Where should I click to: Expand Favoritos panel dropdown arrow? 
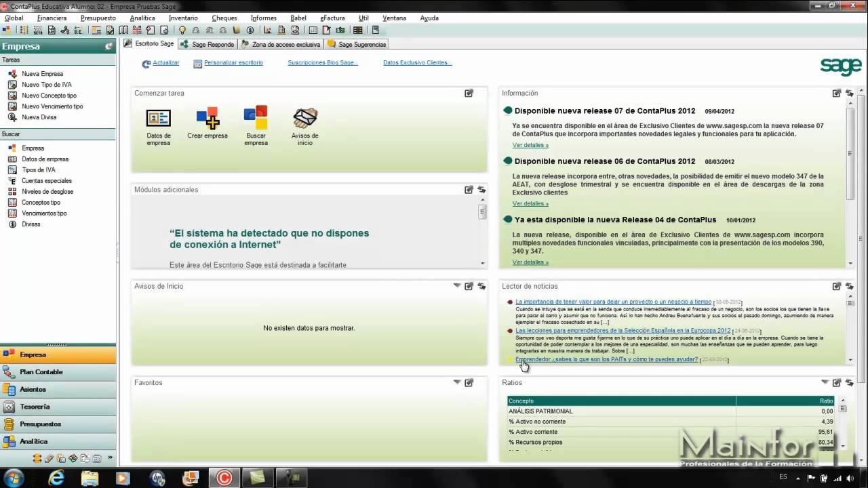(x=457, y=382)
